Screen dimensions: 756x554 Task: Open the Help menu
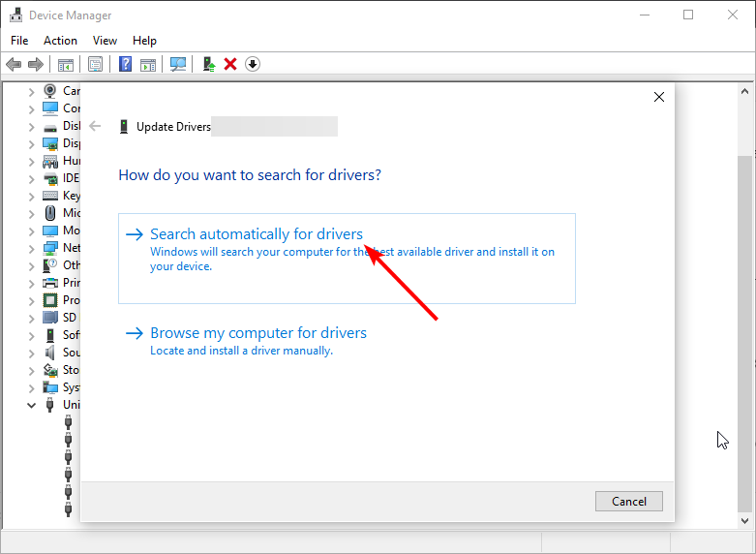pos(144,41)
